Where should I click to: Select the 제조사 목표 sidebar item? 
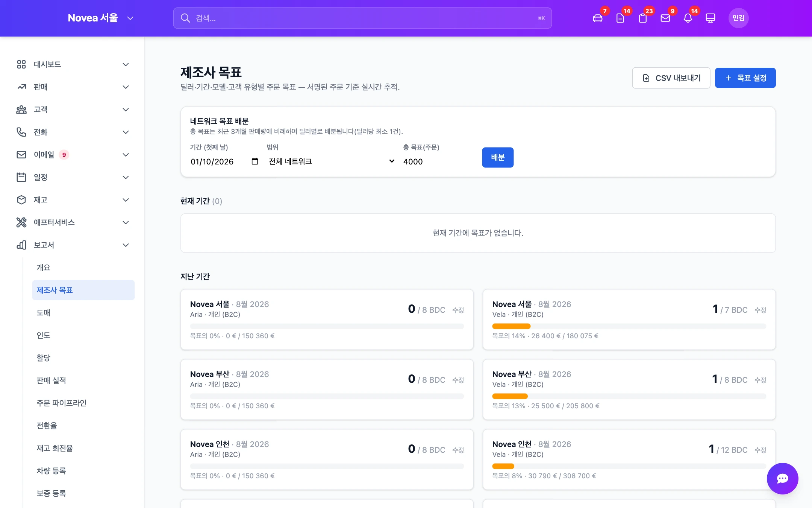pos(83,290)
